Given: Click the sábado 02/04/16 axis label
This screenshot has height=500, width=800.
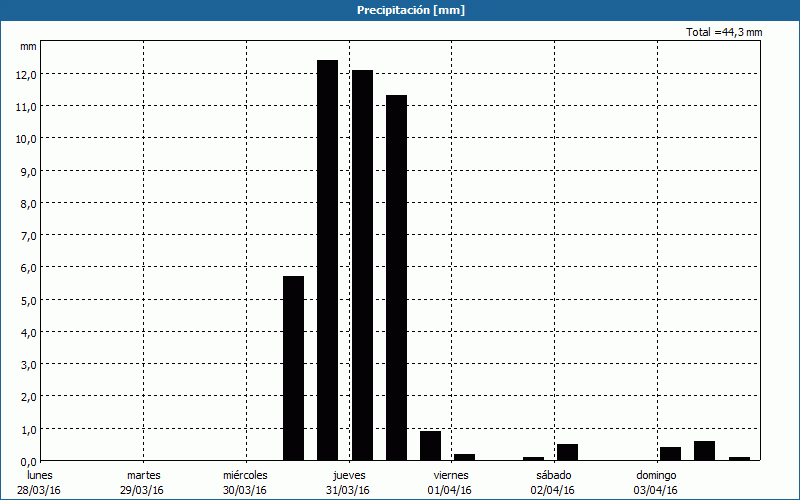Looking at the screenshot, I should 553,482.
